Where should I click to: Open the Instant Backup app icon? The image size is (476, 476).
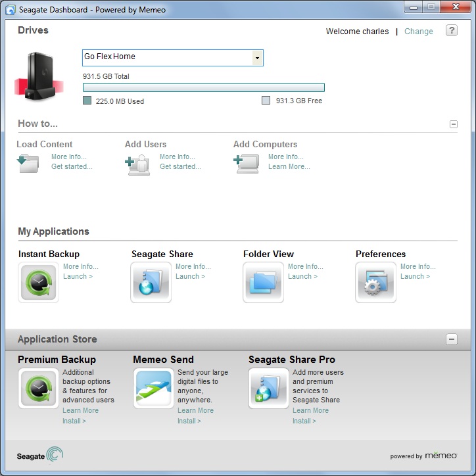tap(39, 282)
